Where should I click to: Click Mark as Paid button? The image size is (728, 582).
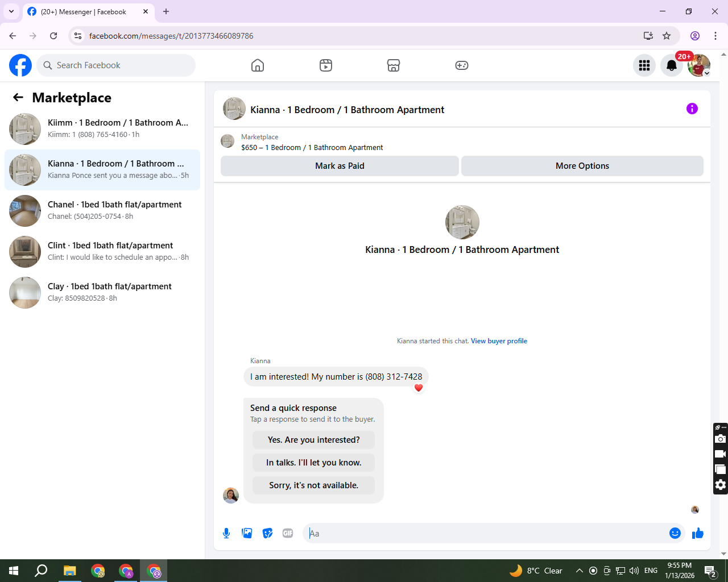340,166
